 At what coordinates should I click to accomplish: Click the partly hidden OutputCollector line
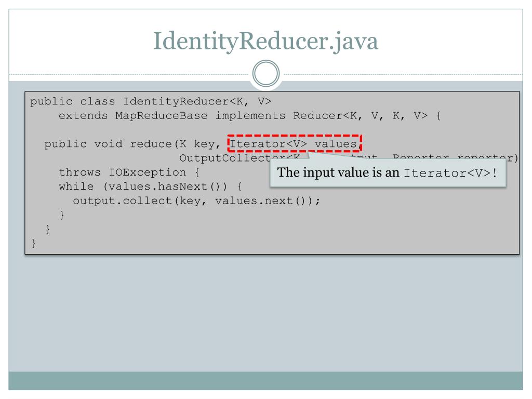(349, 158)
